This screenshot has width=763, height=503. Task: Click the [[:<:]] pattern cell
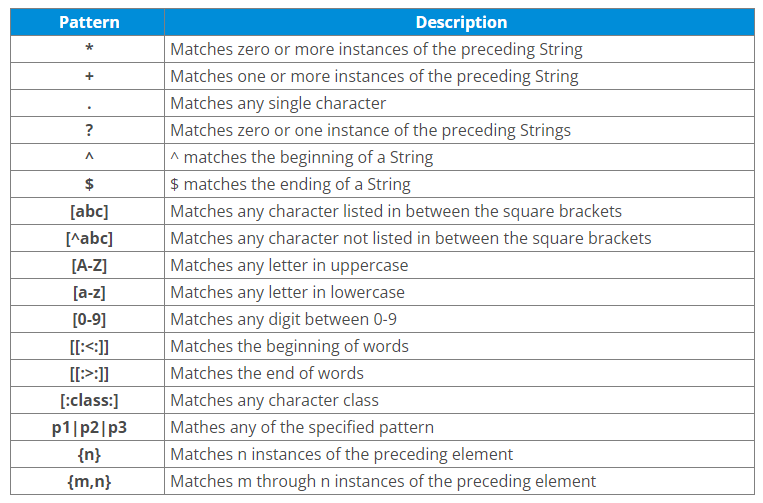88,346
